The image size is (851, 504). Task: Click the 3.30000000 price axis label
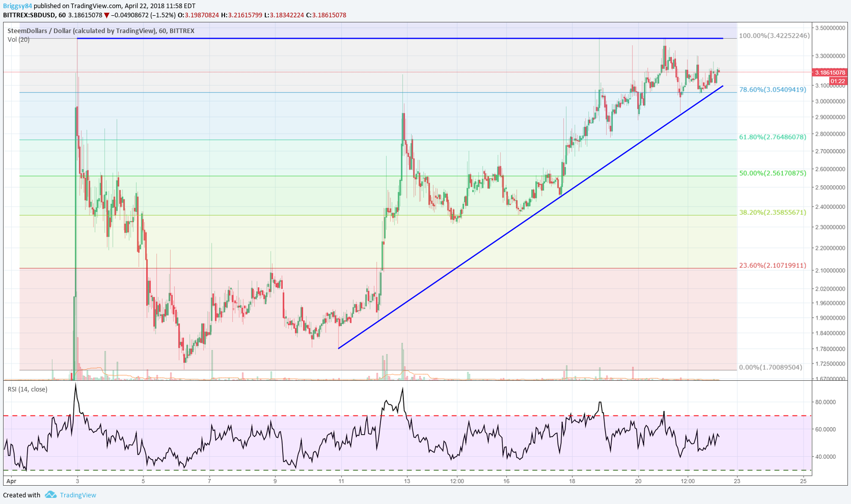tap(831, 56)
